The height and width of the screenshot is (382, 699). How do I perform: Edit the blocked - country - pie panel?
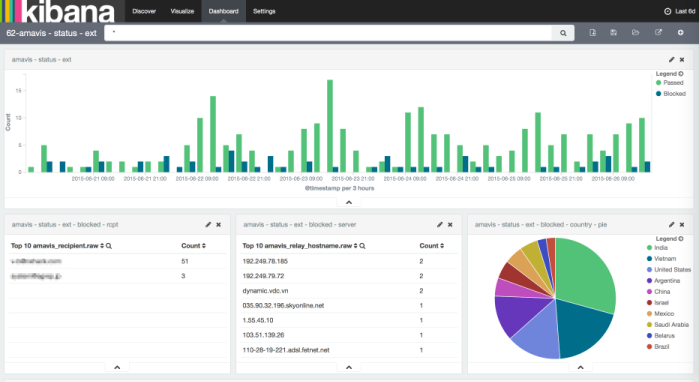671,225
